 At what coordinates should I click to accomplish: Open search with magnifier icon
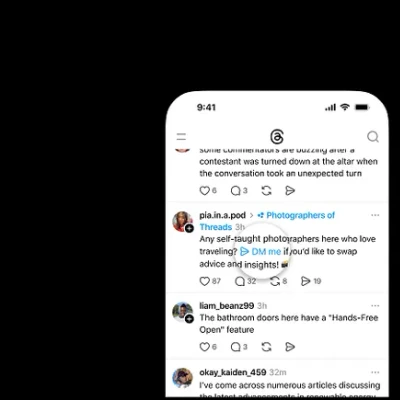click(373, 137)
